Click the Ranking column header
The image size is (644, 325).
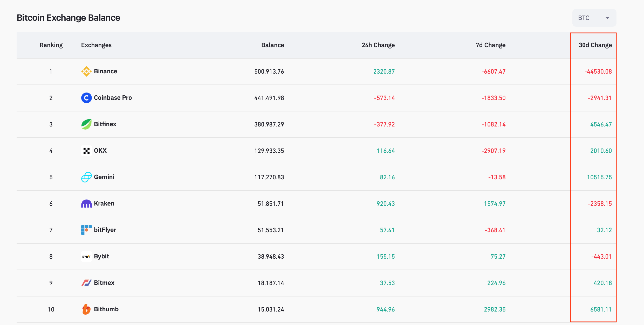[51, 45]
